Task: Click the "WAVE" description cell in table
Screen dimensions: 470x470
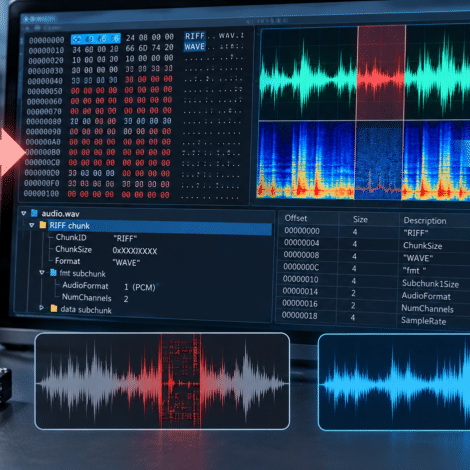Action: 418,258
